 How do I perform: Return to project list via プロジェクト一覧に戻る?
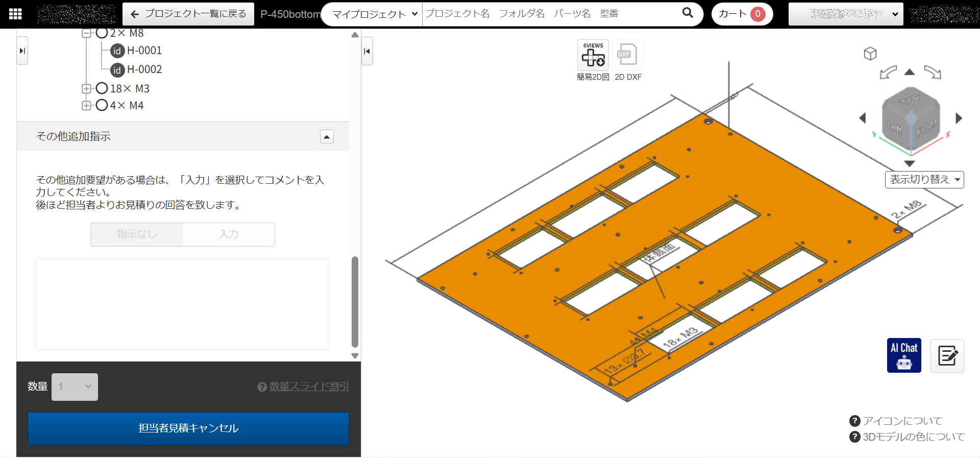[x=188, y=14]
